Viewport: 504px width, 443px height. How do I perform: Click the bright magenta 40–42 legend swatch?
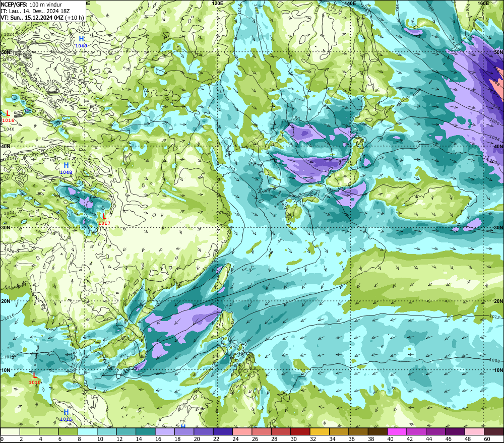pos(397,431)
